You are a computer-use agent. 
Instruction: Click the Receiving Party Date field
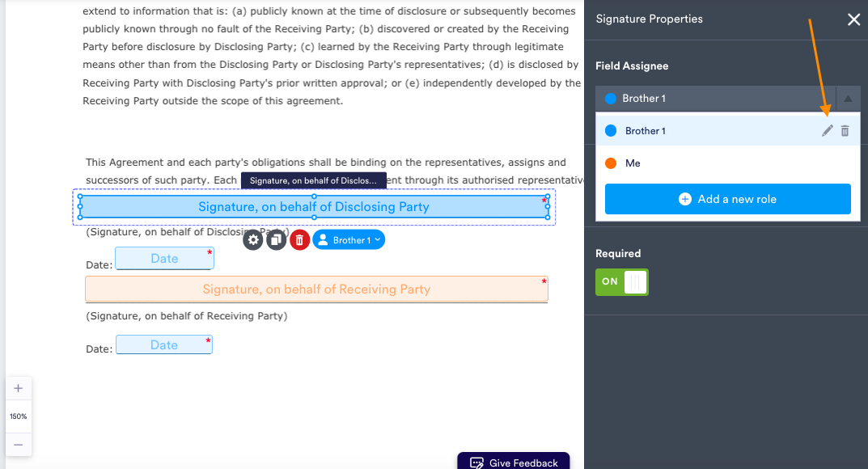[x=164, y=345]
